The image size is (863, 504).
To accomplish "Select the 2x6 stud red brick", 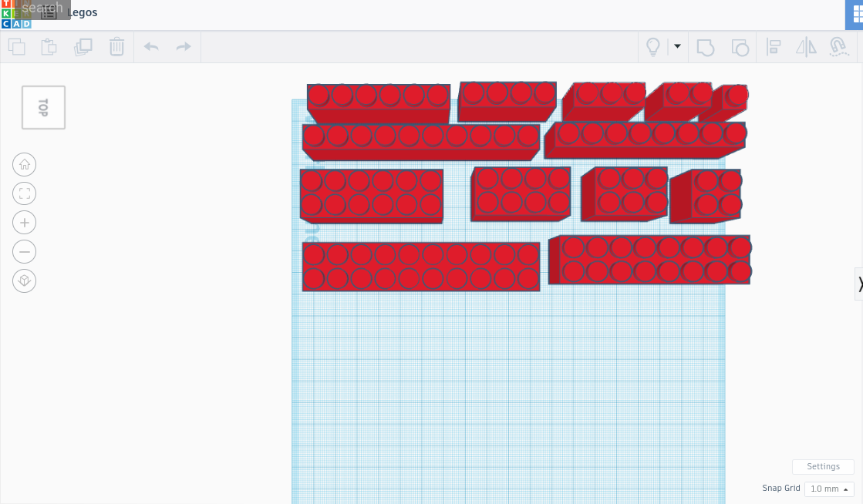I will pos(372,196).
